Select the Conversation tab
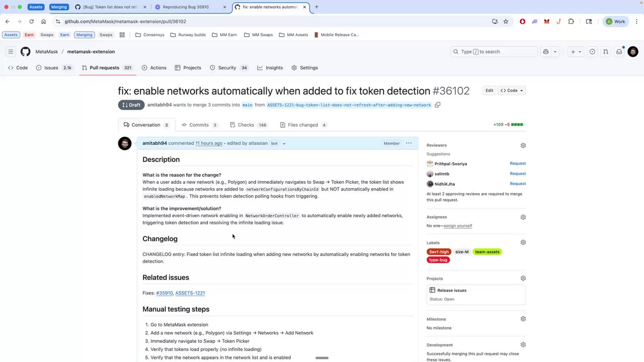 [x=146, y=125]
